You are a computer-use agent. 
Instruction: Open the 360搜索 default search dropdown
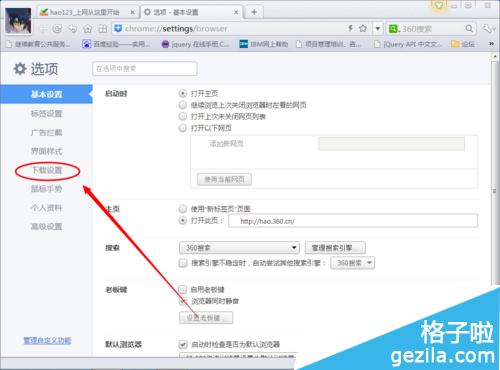point(239,248)
